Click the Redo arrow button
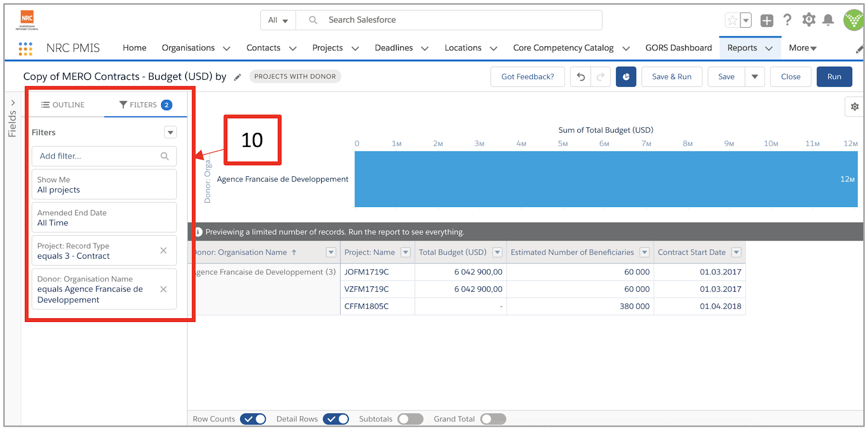The width and height of the screenshot is (868, 431). (x=601, y=77)
